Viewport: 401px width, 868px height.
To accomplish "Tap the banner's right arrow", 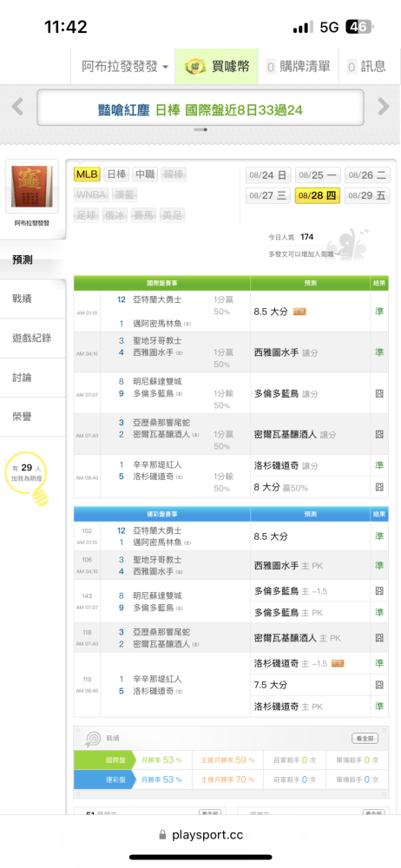I will coord(384,106).
